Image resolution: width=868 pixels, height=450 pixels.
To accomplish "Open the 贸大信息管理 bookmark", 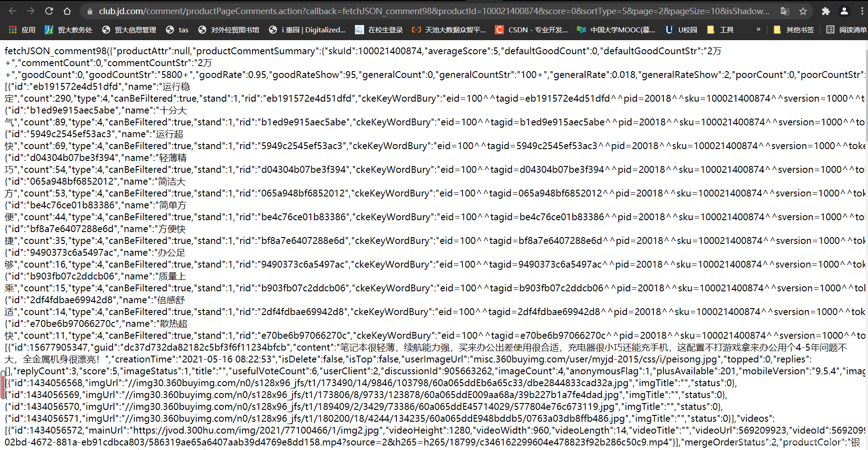I will (129, 30).
